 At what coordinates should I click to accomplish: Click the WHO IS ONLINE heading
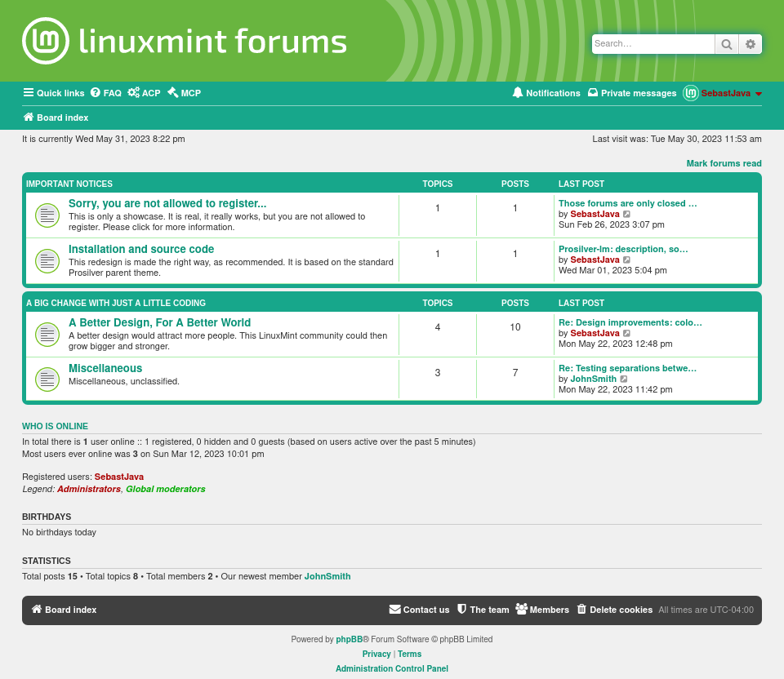(x=55, y=426)
